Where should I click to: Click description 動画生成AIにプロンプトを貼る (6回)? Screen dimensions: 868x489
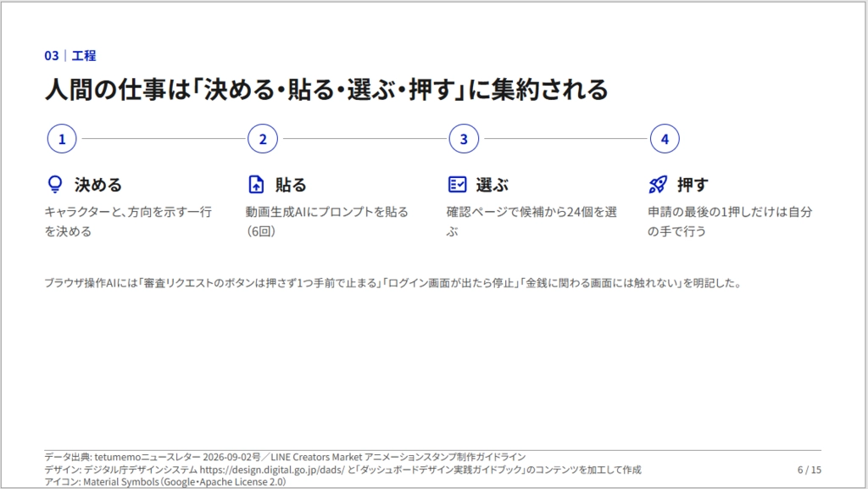(x=326, y=221)
